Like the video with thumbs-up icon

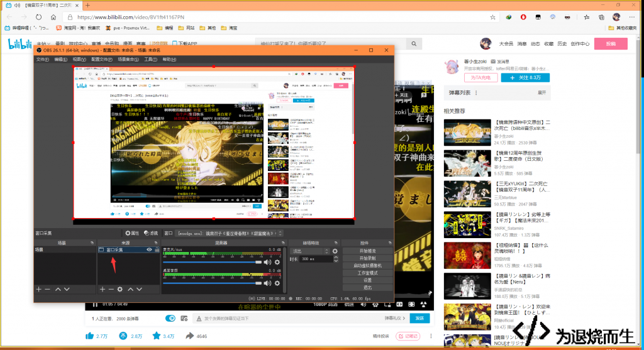[89, 336]
